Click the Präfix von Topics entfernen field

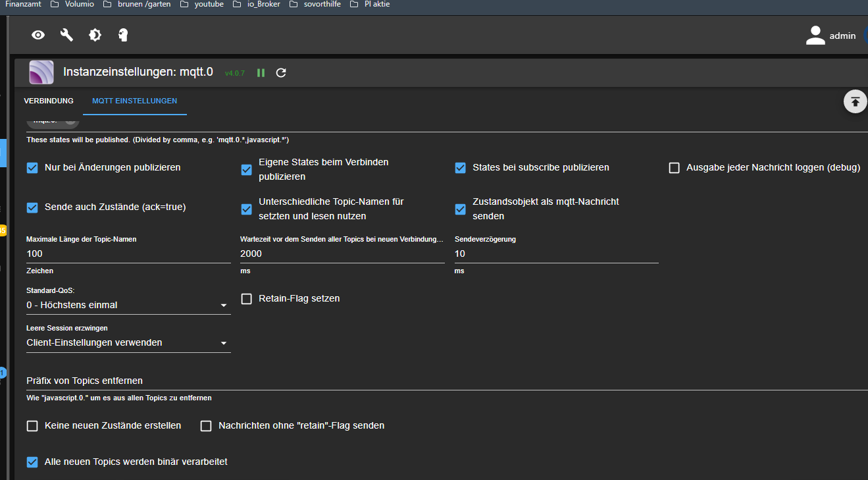tap(447, 381)
